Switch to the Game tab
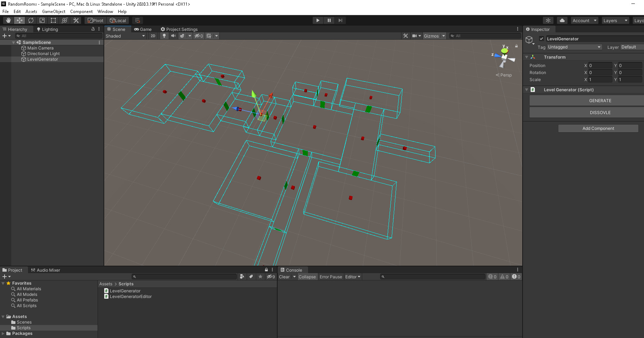Image resolution: width=644 pixels, height=338 pixels. point(142,29)
